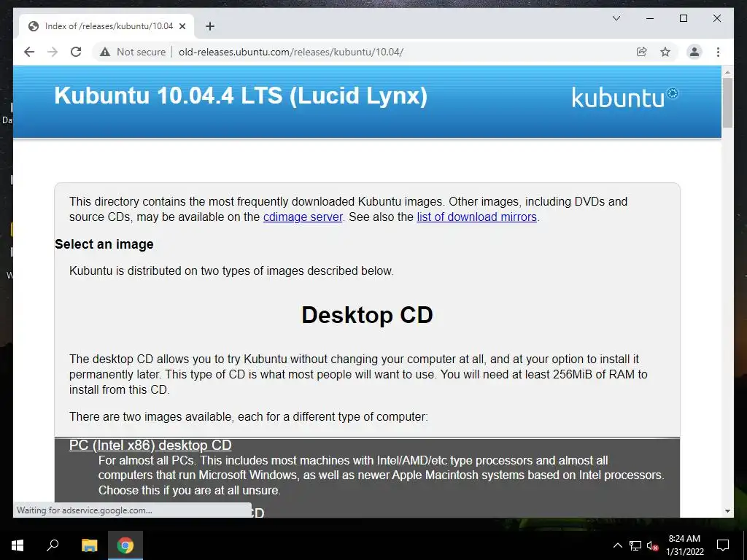This screenshot has height=560, width=747.
Task: Reload the current page
Action: [x=76, y=52]
